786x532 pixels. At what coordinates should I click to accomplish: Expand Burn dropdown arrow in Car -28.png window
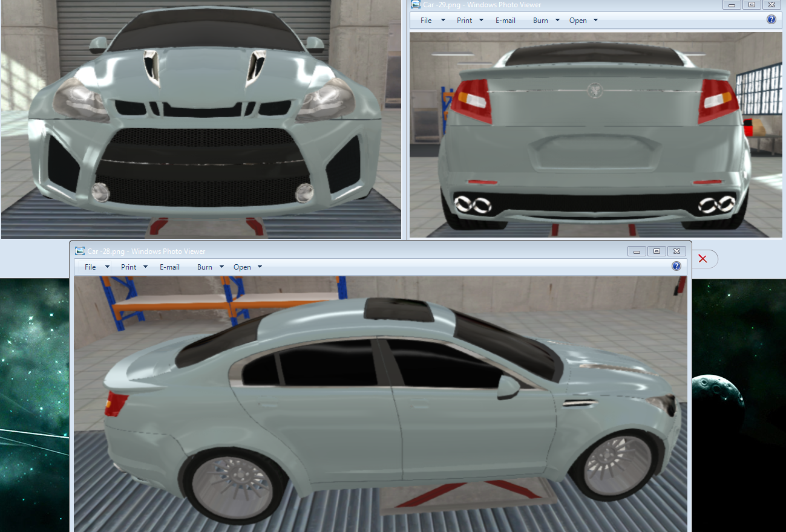click(x=221, y=267)
